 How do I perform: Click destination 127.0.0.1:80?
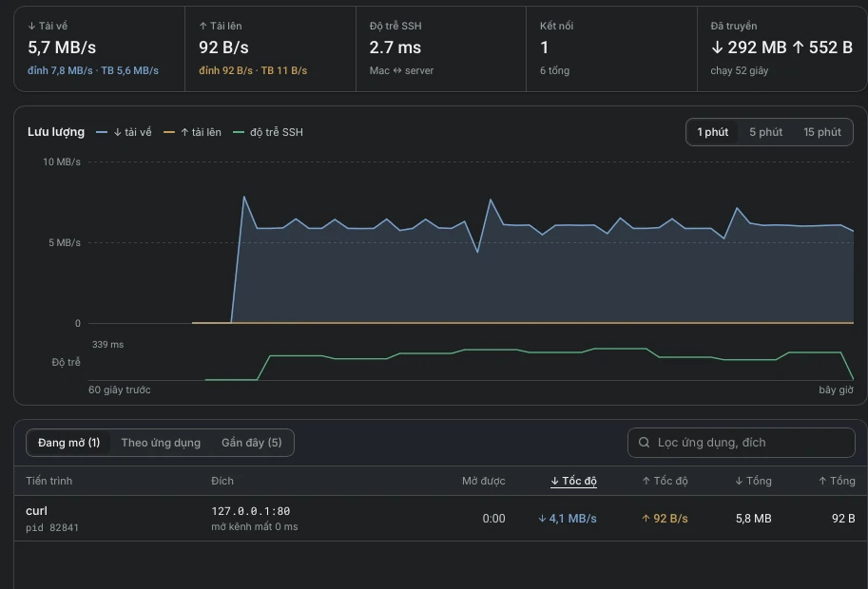[251, 511]
